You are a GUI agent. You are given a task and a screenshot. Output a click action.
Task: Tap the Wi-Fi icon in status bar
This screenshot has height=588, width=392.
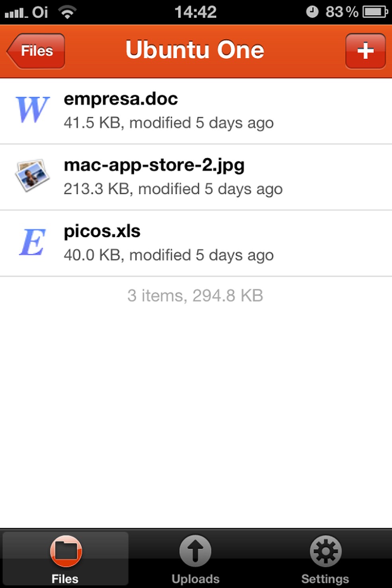tap(67, 12)
